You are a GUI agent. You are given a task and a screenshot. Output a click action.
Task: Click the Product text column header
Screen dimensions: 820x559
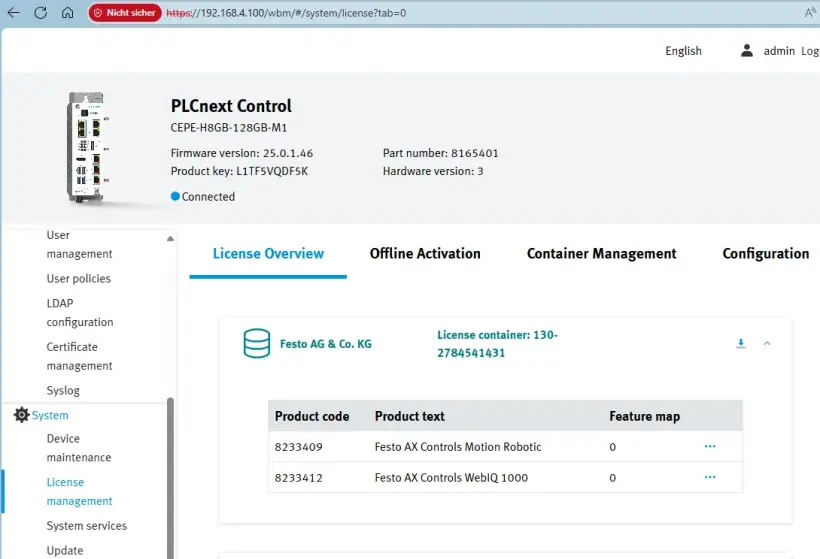[x=409, y=416]
